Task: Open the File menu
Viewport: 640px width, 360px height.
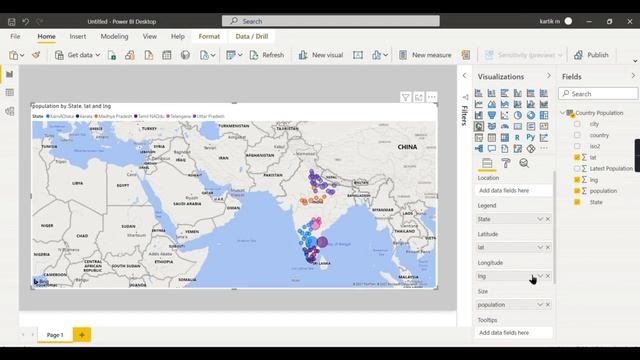Action: 16,36
